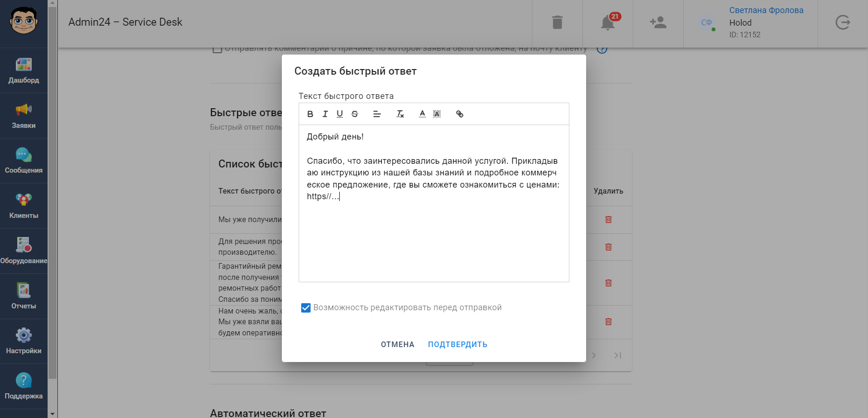The width and height of the screenshot is (868, 418).
Task: Delete the quick reply starting with 'Мы уже получили'
Action: point(609,219)
